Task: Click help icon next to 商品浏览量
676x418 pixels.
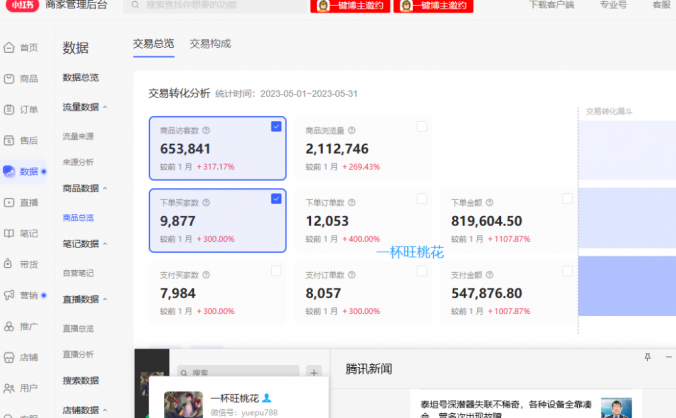Action: click(352, 131)
